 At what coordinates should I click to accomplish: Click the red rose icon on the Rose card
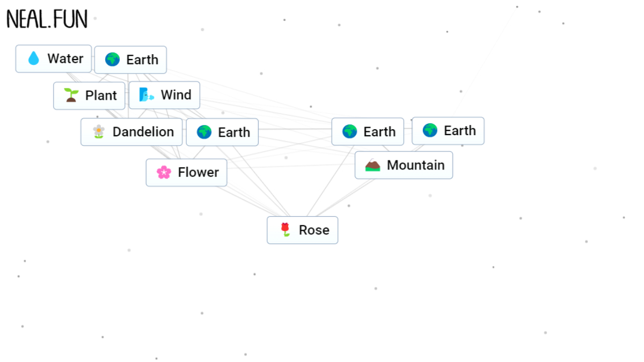tap(284, 230)
